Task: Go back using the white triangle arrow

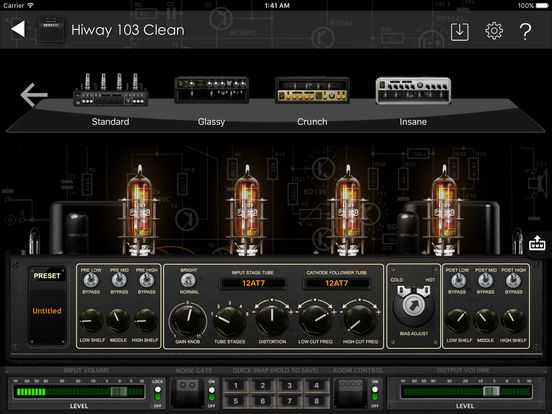Action: tap(18, 30)
